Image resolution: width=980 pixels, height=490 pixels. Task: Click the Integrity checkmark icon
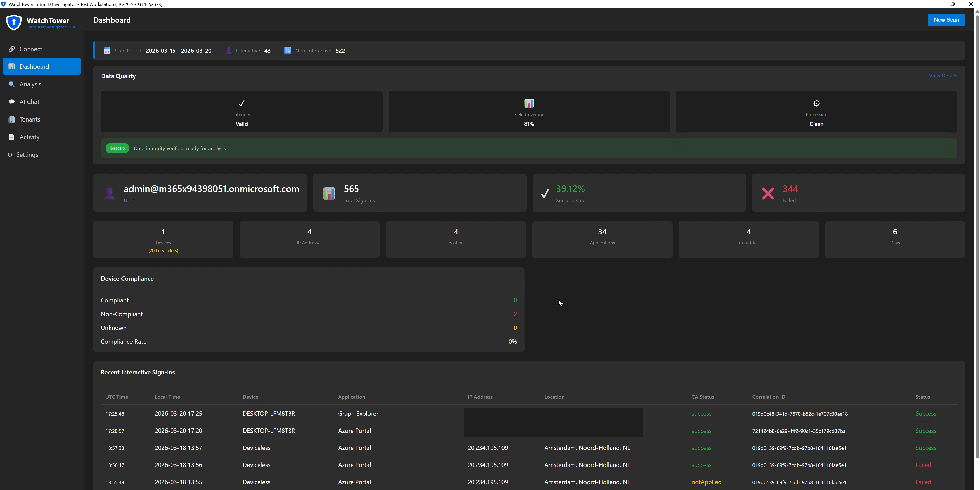coord(241,103)
